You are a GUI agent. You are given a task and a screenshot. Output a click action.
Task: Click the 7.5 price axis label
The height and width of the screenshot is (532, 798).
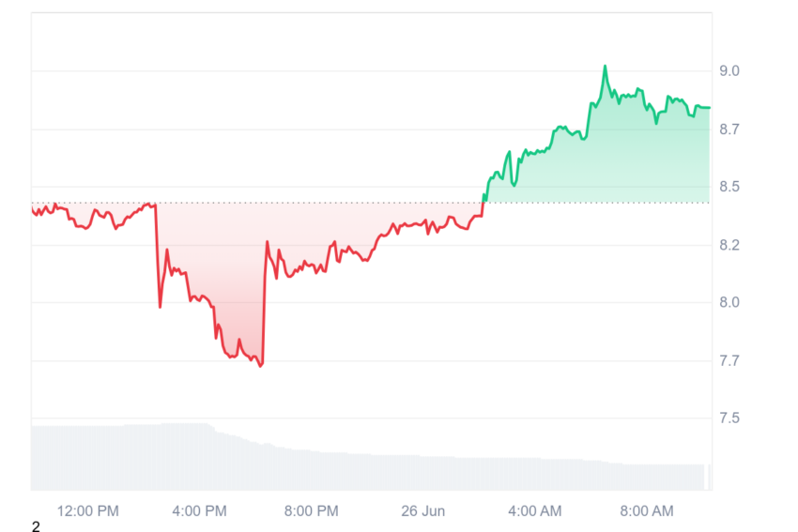[729, 418]
